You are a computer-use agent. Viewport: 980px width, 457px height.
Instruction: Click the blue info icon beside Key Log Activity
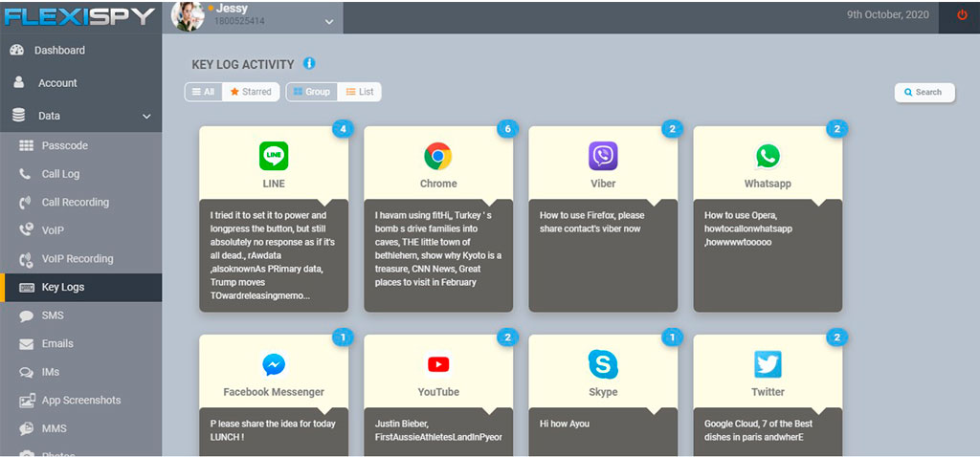click(309, 63)
